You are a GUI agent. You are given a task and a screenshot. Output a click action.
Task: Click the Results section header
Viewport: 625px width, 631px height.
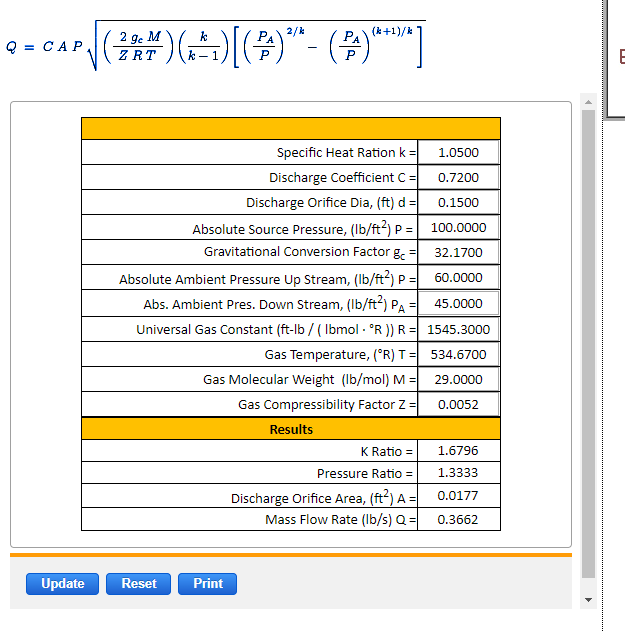click(291, 429)
